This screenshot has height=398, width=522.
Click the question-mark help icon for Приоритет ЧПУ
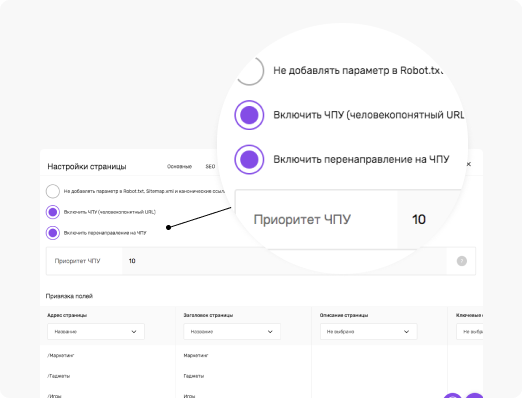pyautogui.click(x=462, y=261)
